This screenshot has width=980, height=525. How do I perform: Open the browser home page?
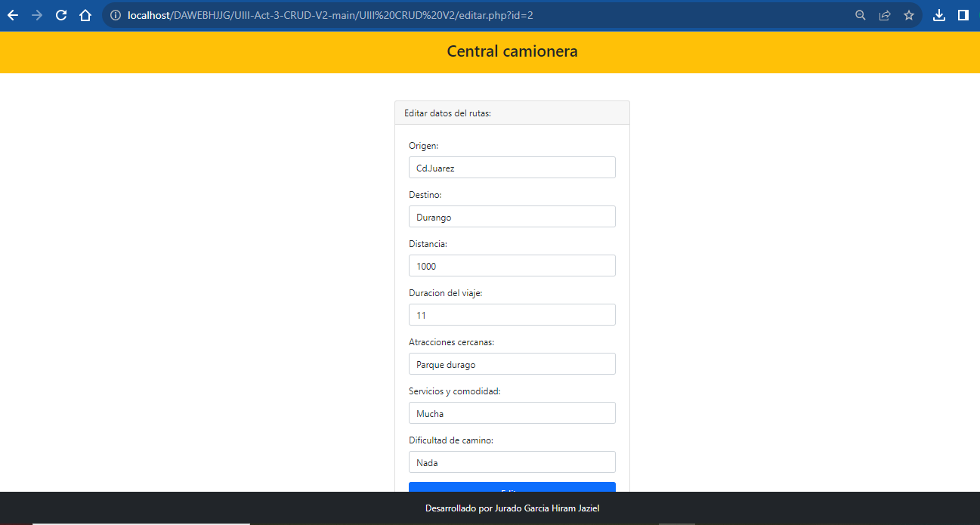[84, 14]
